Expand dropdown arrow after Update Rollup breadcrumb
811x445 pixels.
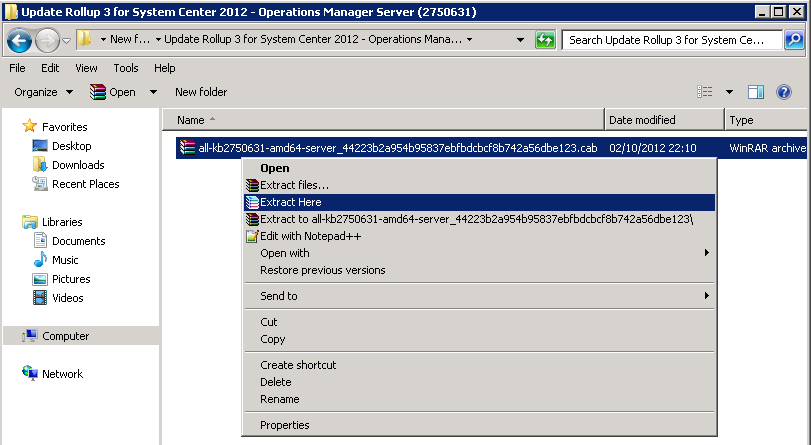point(469,39)
